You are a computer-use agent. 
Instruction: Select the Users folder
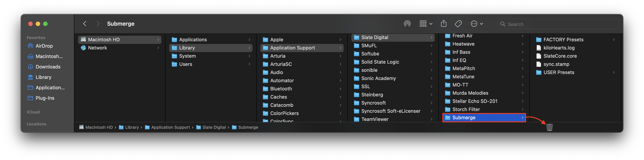[x=211, y=64]
